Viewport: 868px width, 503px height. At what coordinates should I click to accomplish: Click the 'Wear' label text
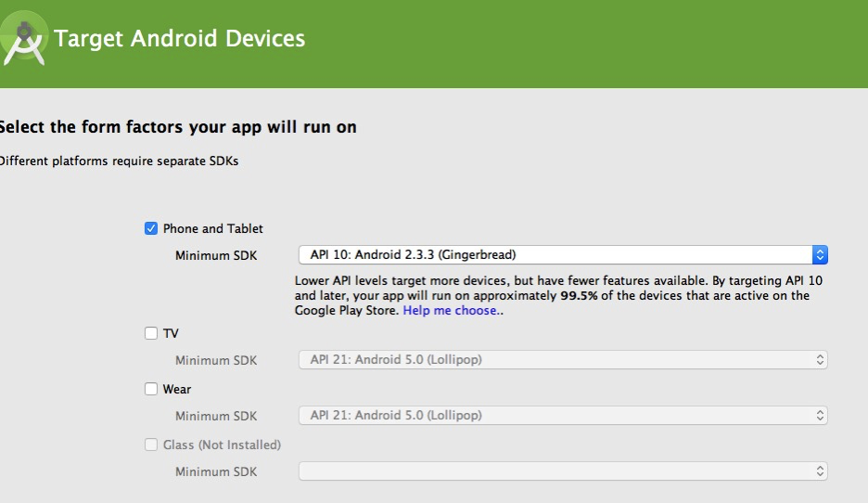(x=176, y=389)
